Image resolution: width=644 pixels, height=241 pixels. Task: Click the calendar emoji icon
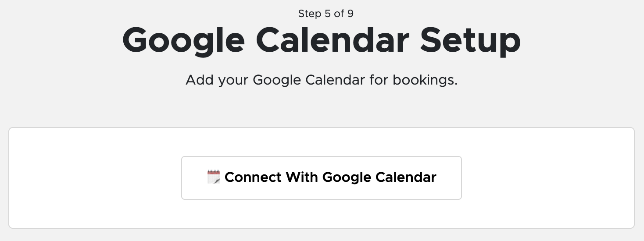pos(213,177)
